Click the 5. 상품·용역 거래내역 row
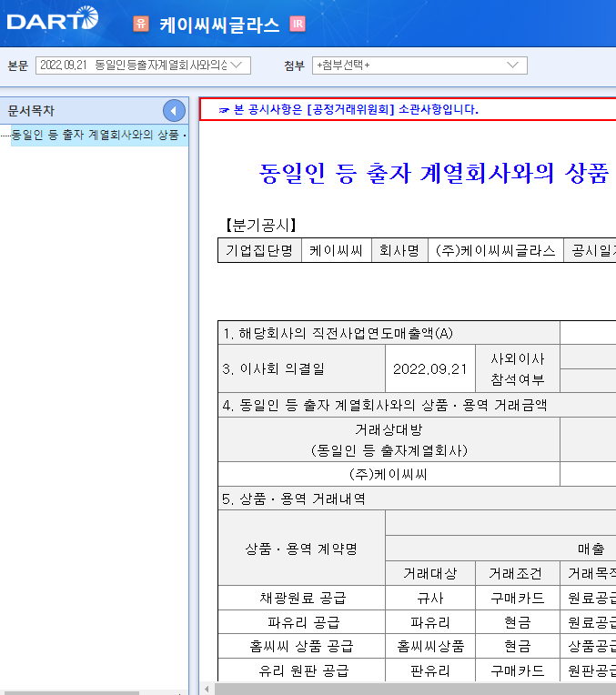Viewport: 616px width, 695px height. coord(417,499)
